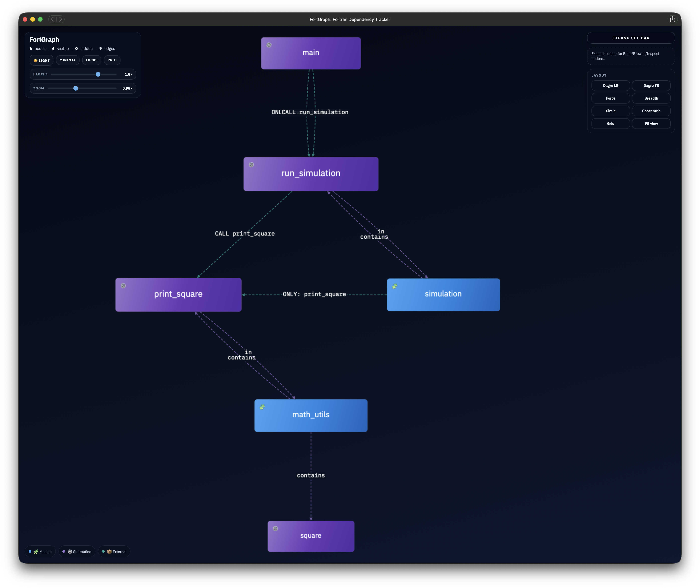Click the 1.8× labels value
700x588 pixels.
[128, 74]
